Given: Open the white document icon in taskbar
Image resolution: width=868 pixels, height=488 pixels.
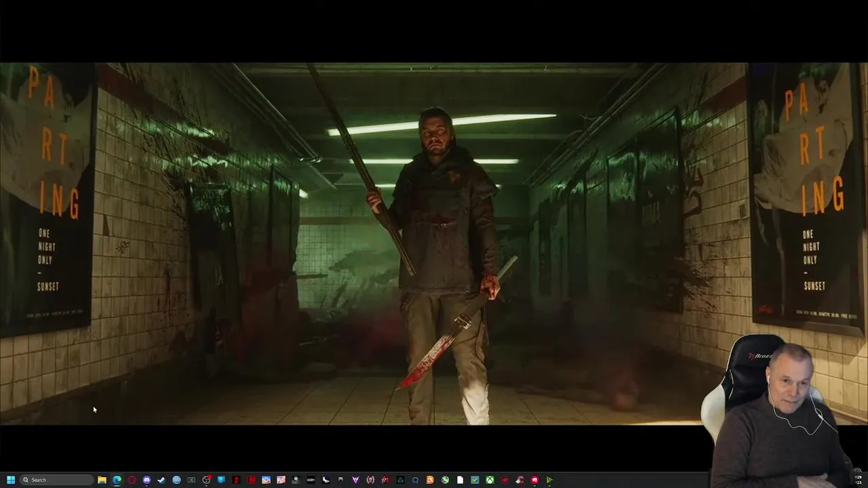Looking at the screenshot, I should pos(460,480).
